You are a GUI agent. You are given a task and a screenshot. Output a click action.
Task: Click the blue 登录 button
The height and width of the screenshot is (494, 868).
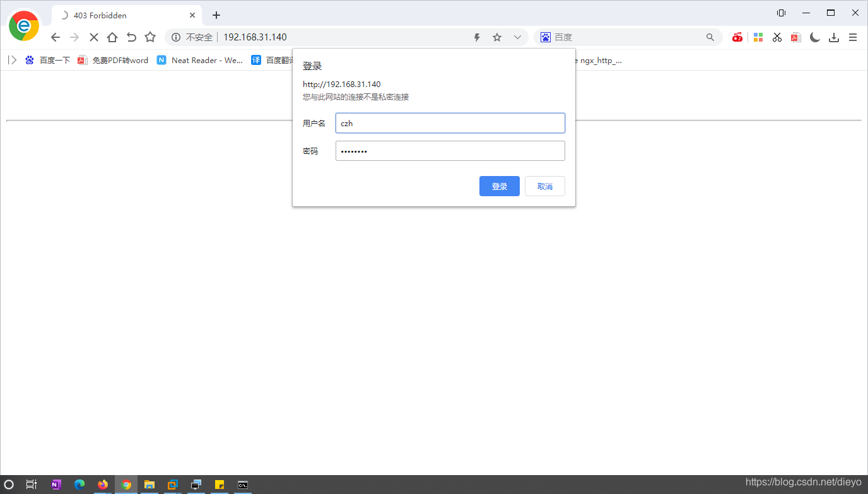point(500,186)
